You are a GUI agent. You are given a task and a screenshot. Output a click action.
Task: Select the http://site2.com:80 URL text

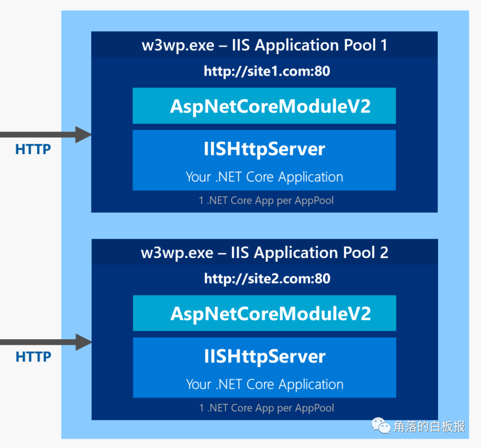pos(267,279)
